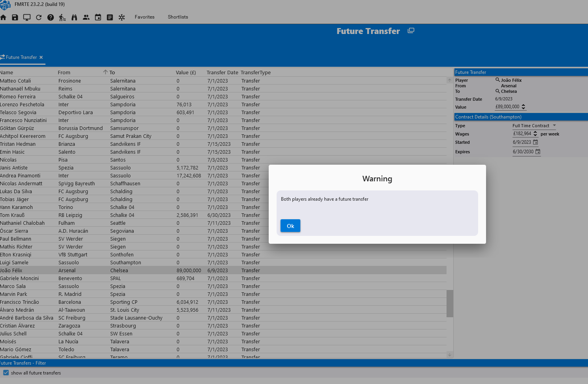Click Ok in the Warning dialog
The height and width of the screenshot is (384, 588).
click(x=290, y=226)
